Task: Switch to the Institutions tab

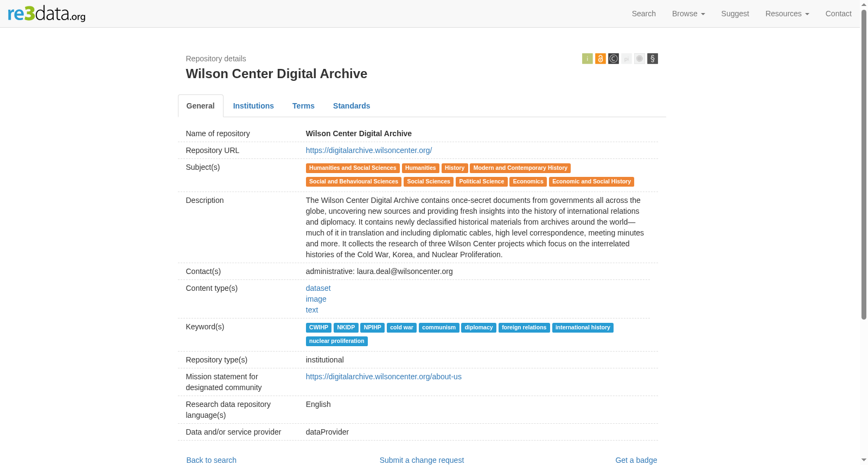Action: [x=253, y=106]
